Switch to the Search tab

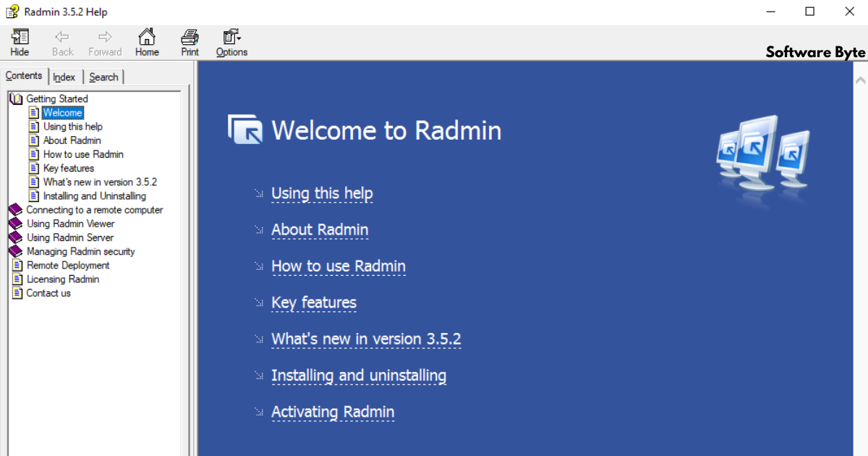click(x=103, y=77)
